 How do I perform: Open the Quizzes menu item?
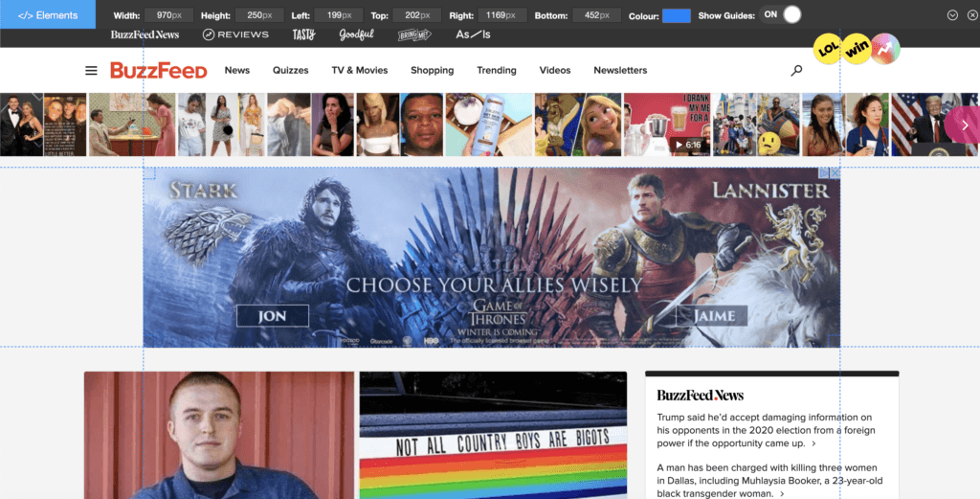click(x=291, y=70)
